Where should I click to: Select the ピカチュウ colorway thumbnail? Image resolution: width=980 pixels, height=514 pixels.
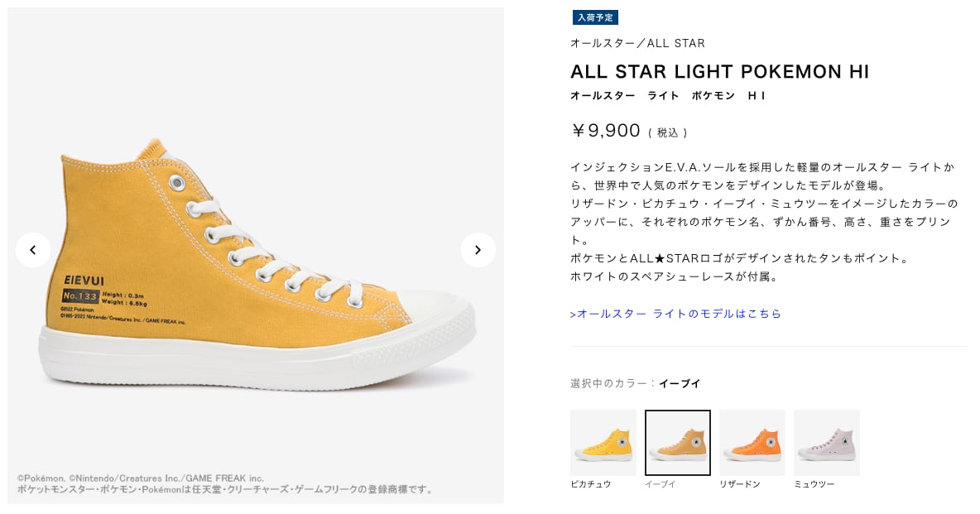tap(603, 442)
